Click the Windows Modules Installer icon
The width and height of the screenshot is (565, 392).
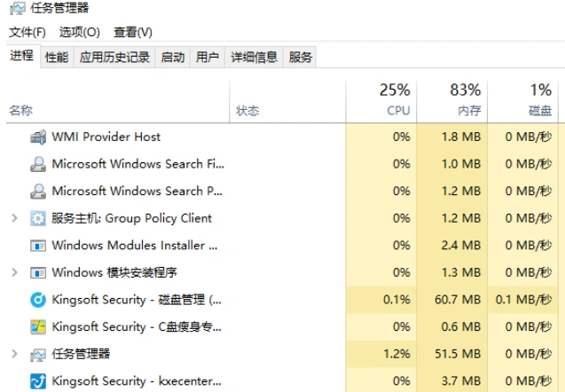tap(38, 246)
